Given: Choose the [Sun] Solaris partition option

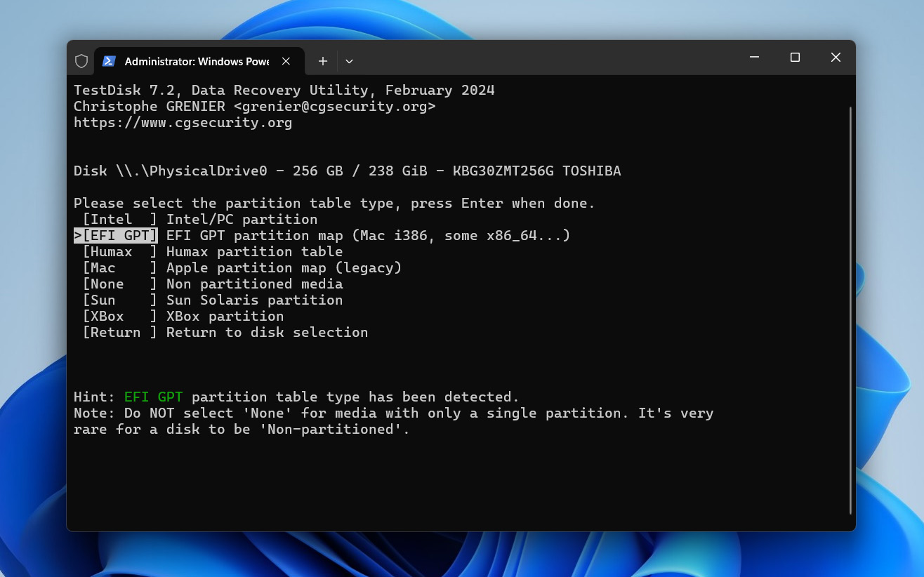Looking at the screenshot, I should [x=119, y=300].
